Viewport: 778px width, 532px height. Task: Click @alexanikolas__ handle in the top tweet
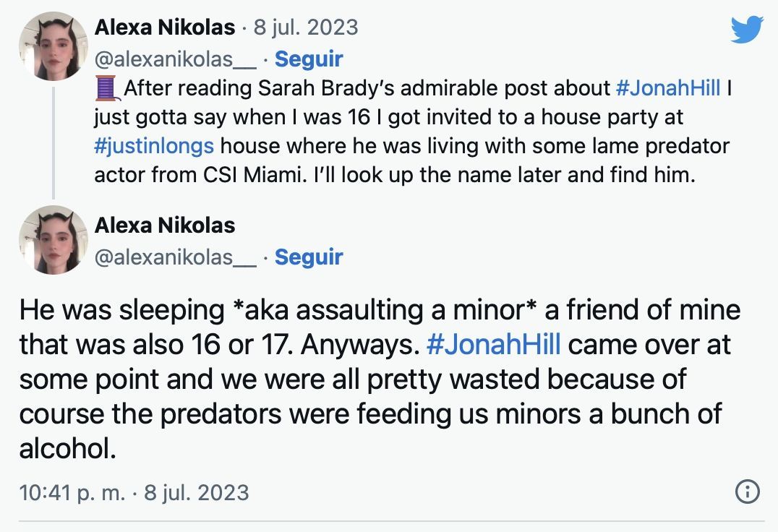175,59
